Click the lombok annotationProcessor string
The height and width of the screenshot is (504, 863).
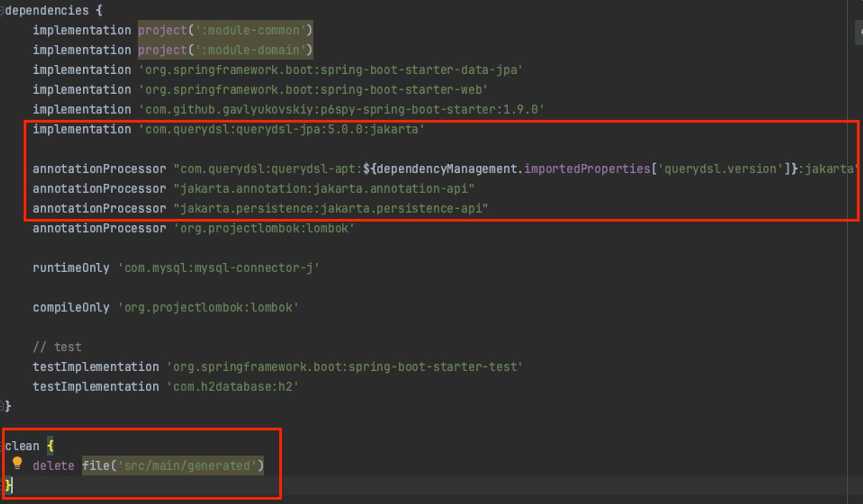tap(264, 228)
